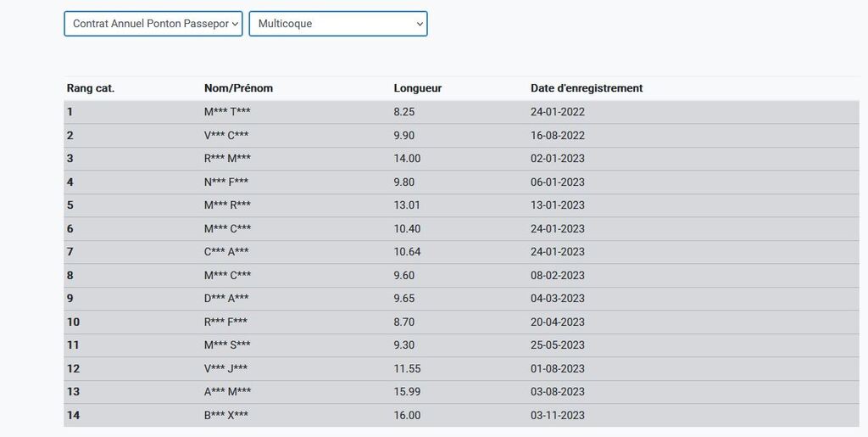This screenshot has height=437, width=868.
Task: Open the Multicoque category dropdown
Action: (338, 24)
